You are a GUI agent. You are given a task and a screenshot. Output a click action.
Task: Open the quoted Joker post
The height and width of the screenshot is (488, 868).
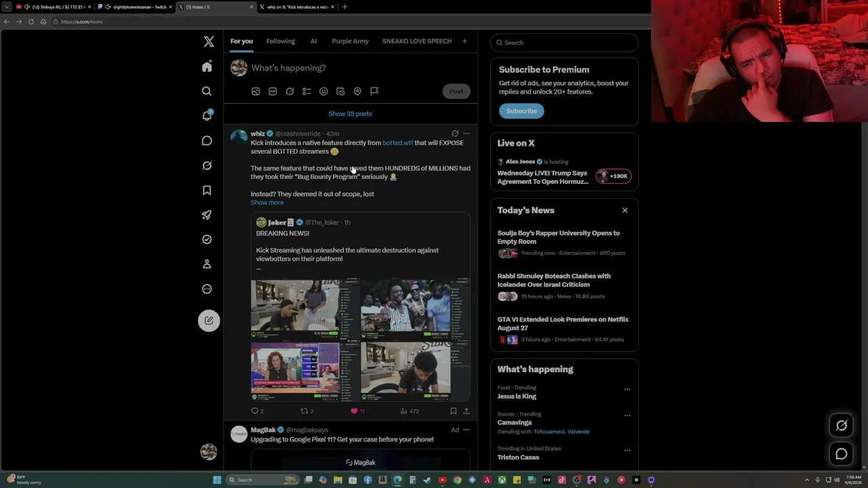(x=361, y=307)
